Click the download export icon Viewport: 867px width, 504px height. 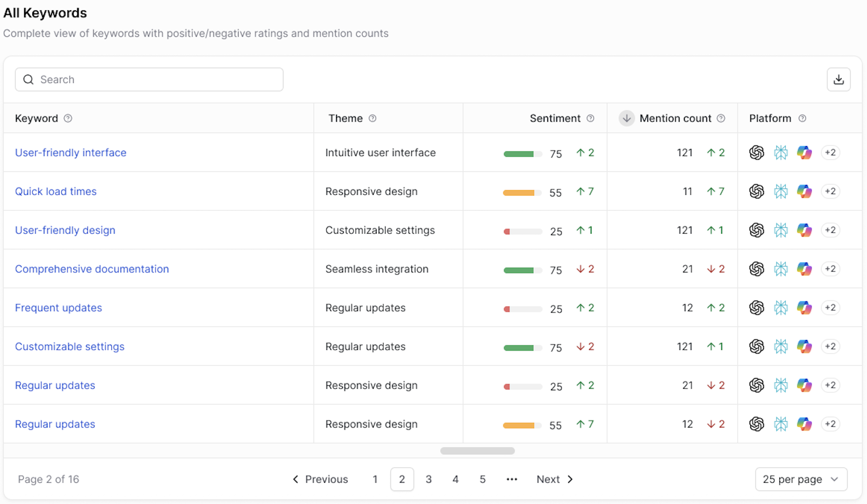pos(838,79)
